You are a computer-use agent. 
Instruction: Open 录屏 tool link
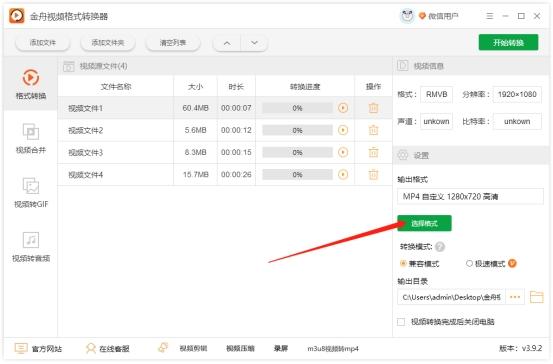coord(281,348)
